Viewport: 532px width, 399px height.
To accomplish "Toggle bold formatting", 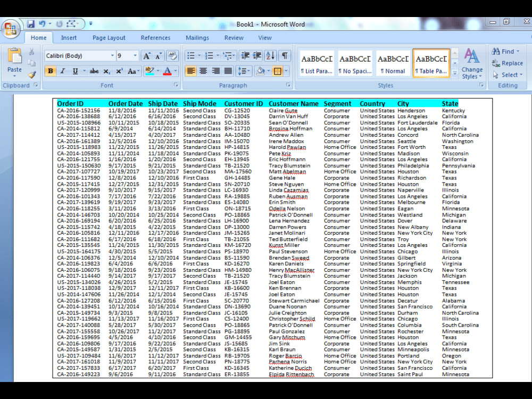I will pyautogui.click(x=50, y=71).
